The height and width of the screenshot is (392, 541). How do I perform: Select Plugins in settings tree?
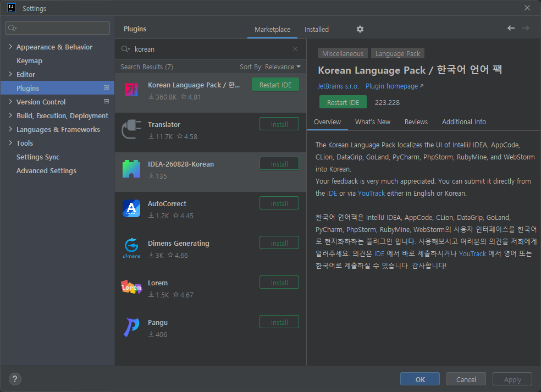coord(58,88)
